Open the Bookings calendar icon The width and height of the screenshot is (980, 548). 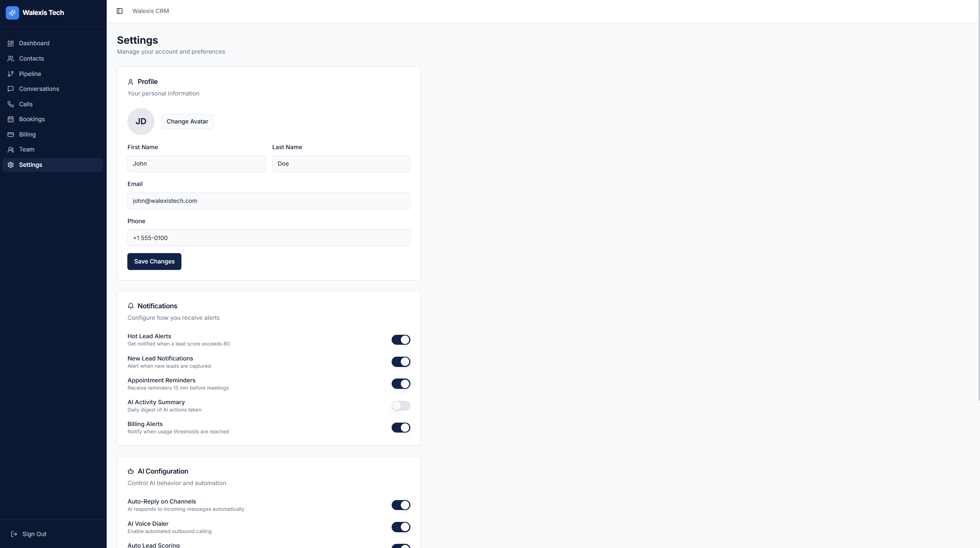(x=10, y=119)
